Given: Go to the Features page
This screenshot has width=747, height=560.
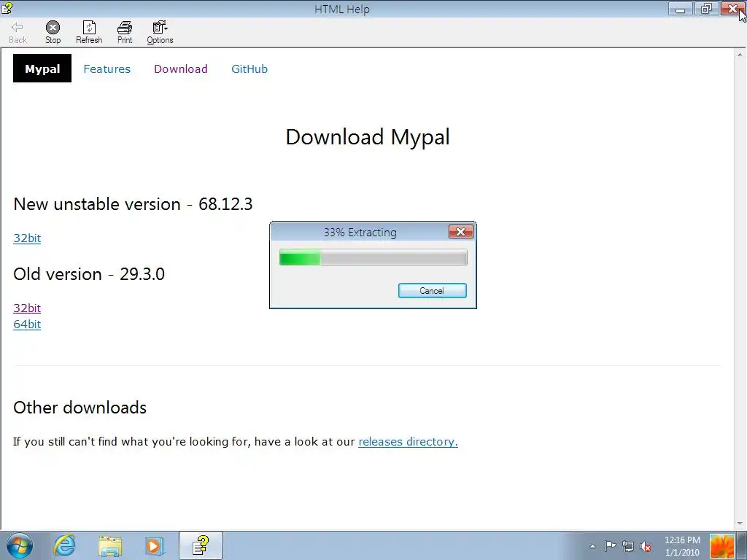Looking at the screenshot, I should (107, 69).
